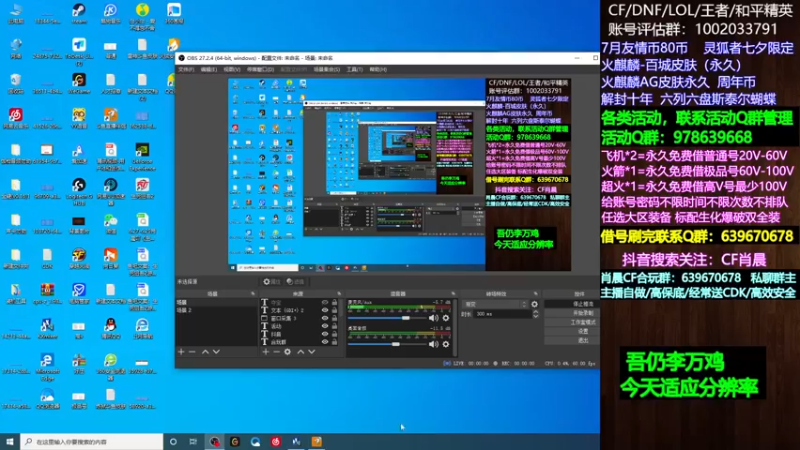Open the scene transition type dropdown
The height and width of the screenshot is (450, 800).
click(495, 304)
